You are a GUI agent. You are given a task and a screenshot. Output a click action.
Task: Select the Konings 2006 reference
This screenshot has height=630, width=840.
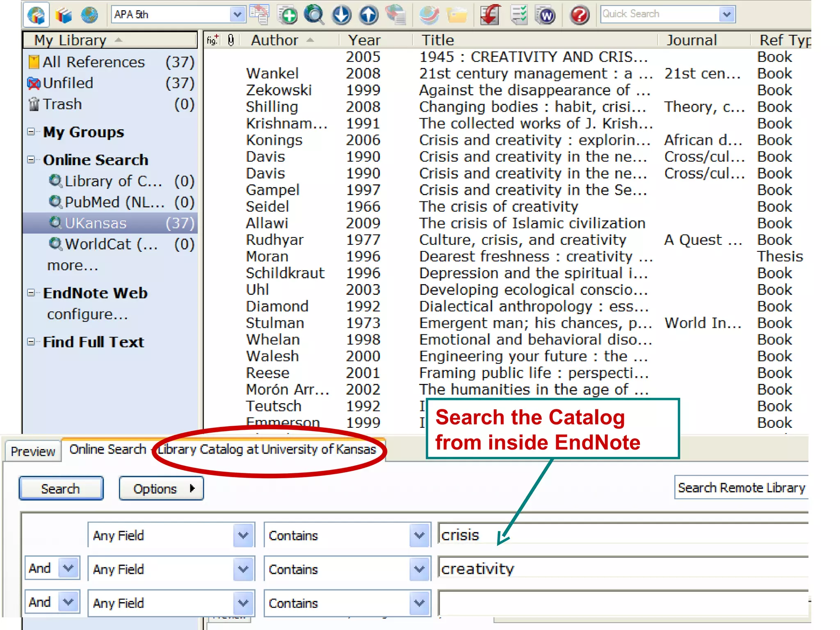pyautogui.click(x=507, y=140)
